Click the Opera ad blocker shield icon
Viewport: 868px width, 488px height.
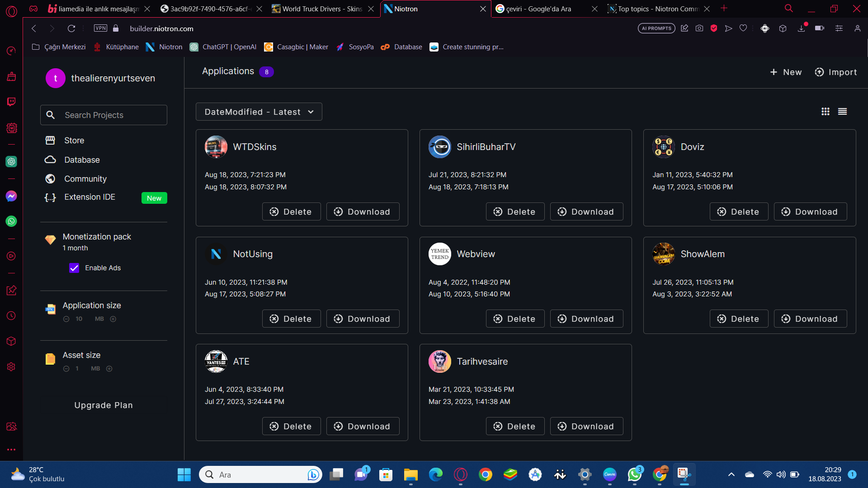[714, 28]
